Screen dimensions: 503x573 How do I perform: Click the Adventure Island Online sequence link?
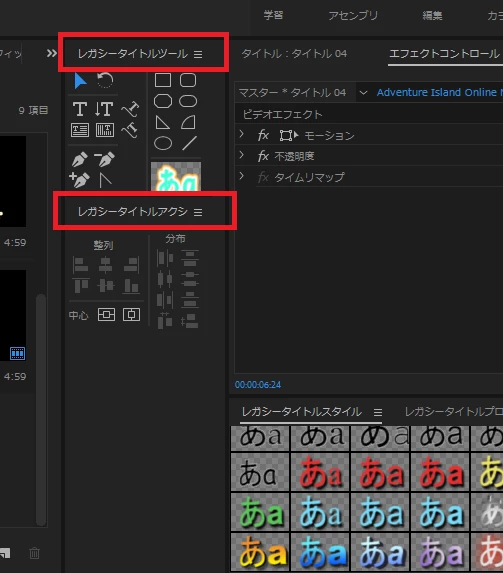tap(440, 92)
